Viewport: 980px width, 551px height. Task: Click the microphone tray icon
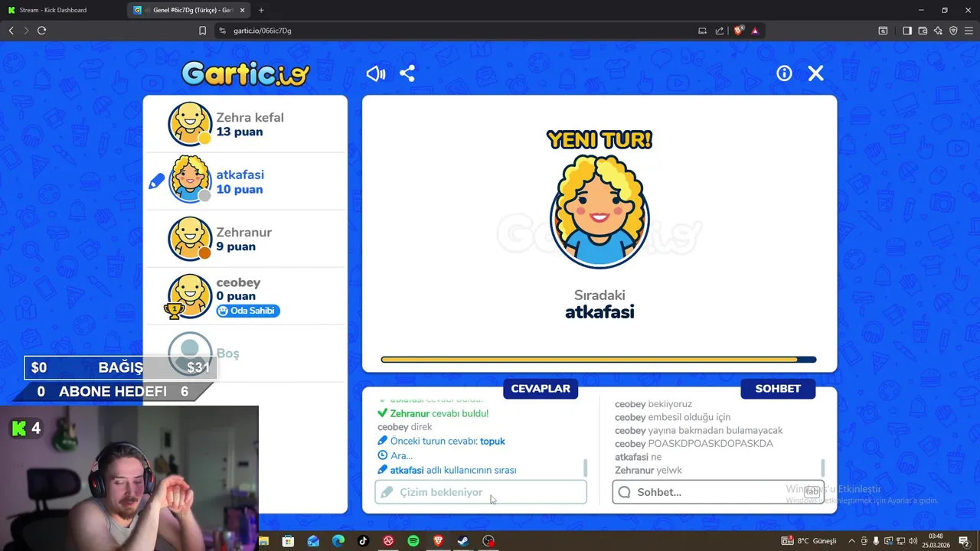[877, 541]
